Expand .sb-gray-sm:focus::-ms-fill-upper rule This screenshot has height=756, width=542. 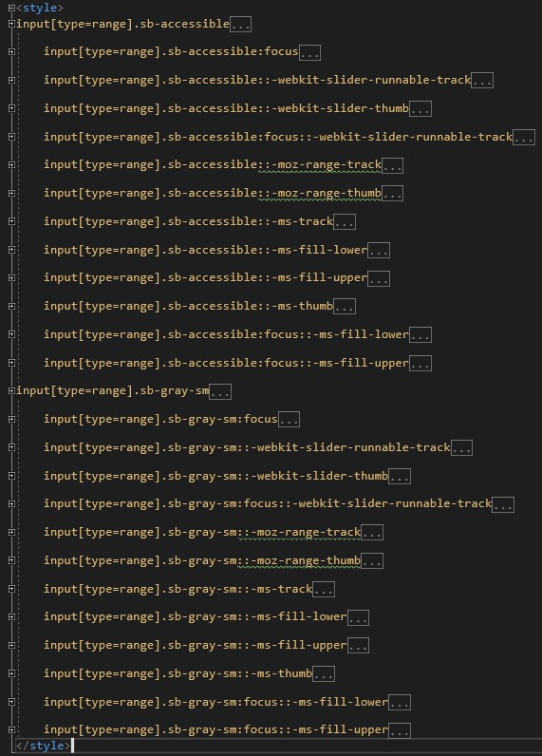click(x=11, y=730)
